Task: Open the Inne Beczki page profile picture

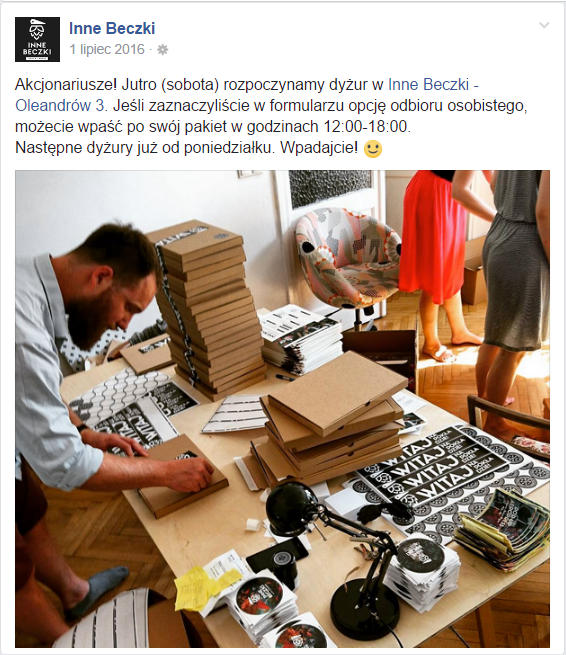Action: (x=37, y=39)
